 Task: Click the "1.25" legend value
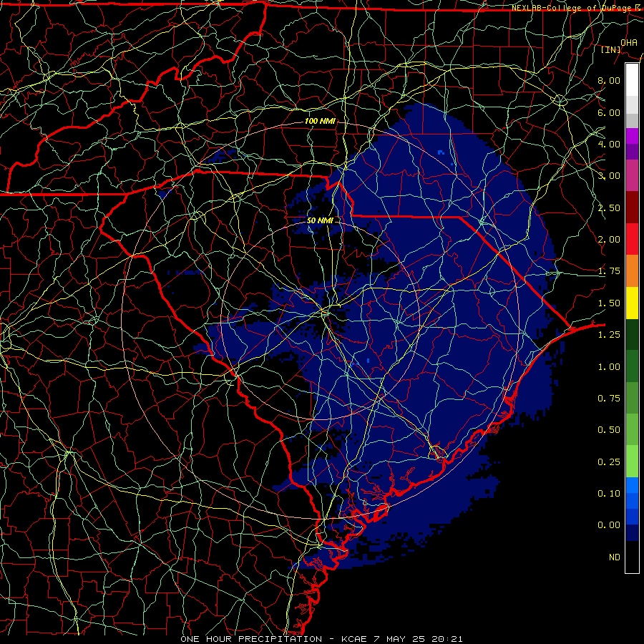click(x=609, y=335)
